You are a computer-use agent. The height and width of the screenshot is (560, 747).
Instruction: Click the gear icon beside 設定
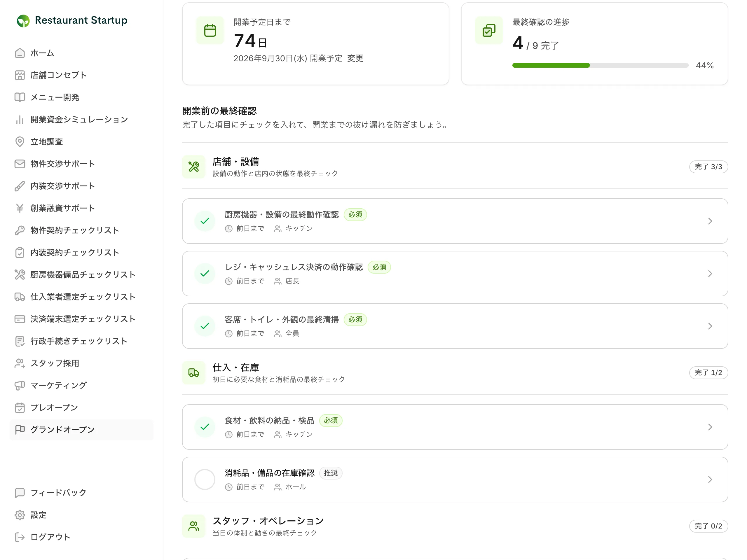click(x=20, y=515)
